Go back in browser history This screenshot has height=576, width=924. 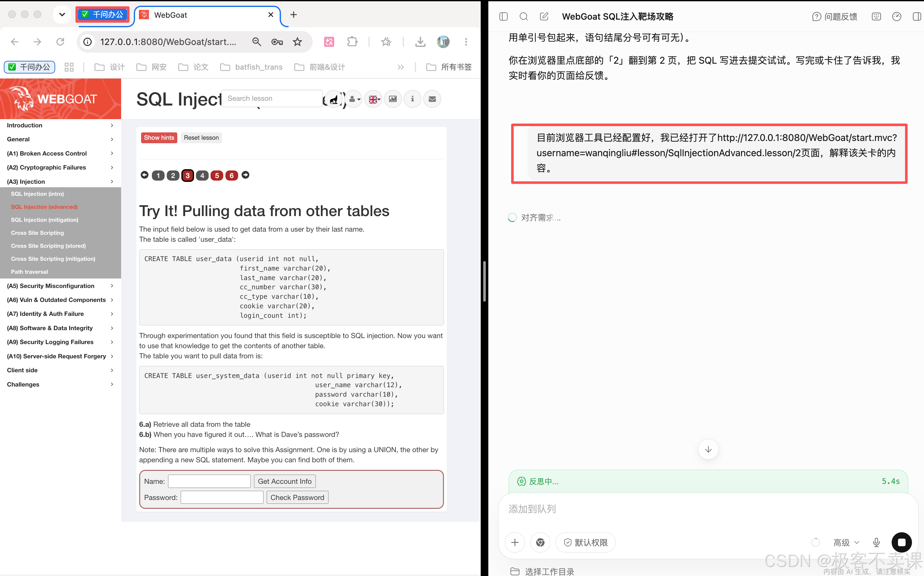(x=15, y=42)
